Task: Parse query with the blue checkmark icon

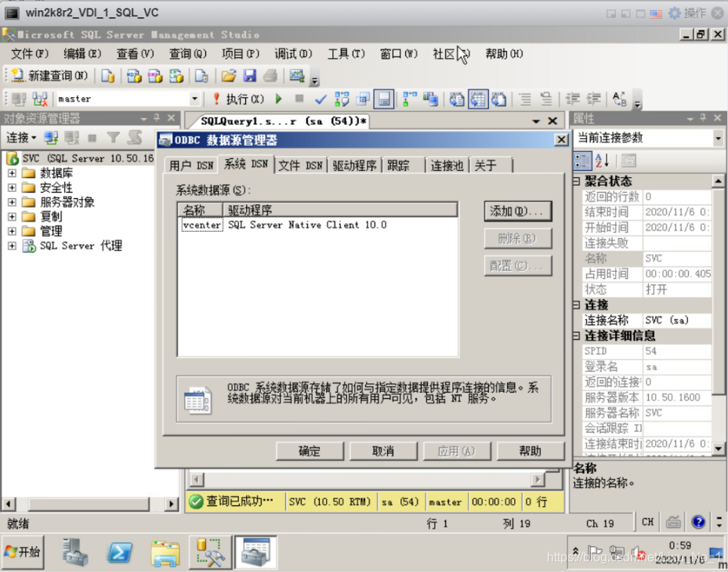Action: (x=321, y=99)
